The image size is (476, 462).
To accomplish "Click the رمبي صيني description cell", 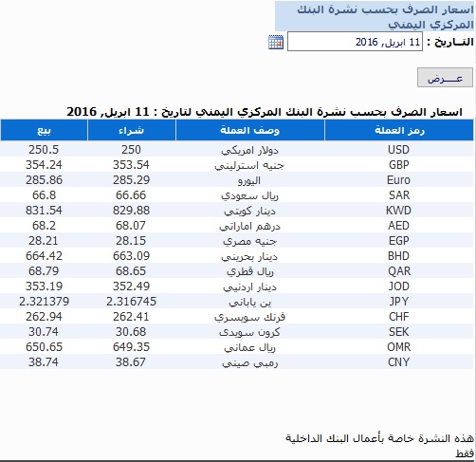I will pos(249,362).
